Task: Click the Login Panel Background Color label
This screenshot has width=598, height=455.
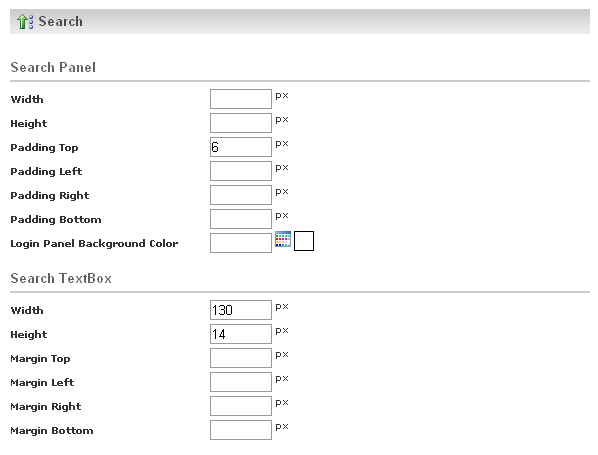Action: 94,244
